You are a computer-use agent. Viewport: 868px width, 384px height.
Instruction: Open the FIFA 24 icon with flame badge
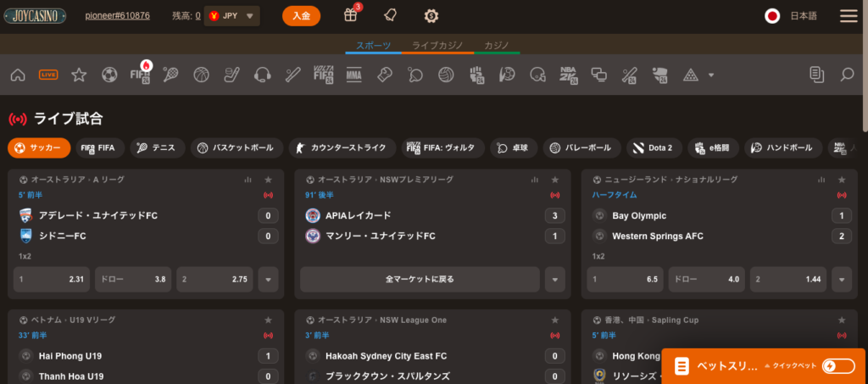point(140,74)
